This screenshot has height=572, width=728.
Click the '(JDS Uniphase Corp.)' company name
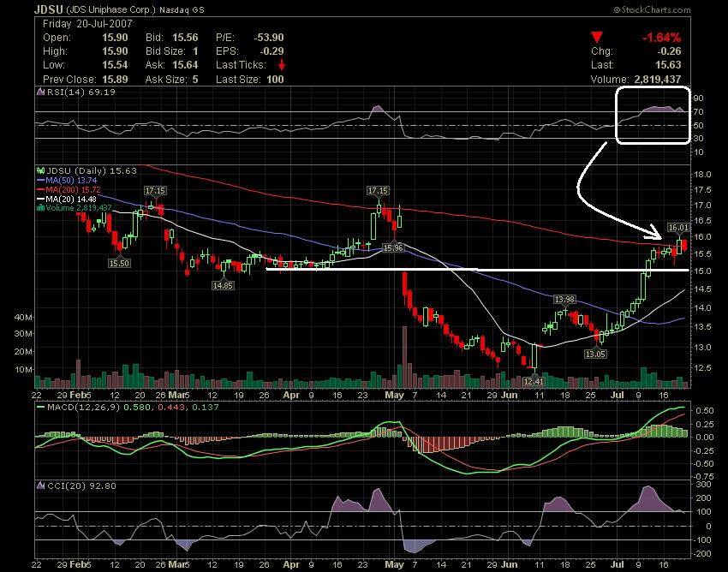click(x=111, y=9)
